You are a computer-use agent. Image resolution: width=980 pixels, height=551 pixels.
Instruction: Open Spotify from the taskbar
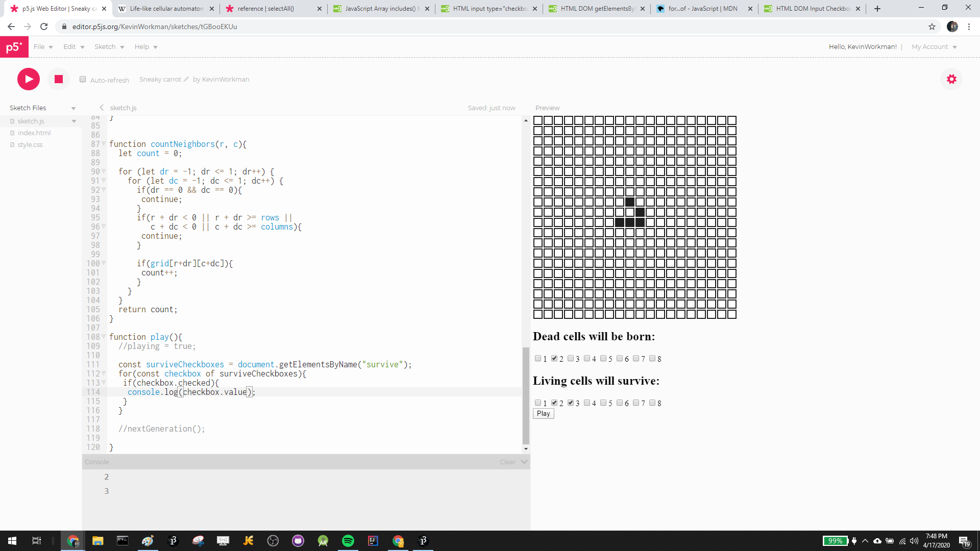click(x=348, y=541)
